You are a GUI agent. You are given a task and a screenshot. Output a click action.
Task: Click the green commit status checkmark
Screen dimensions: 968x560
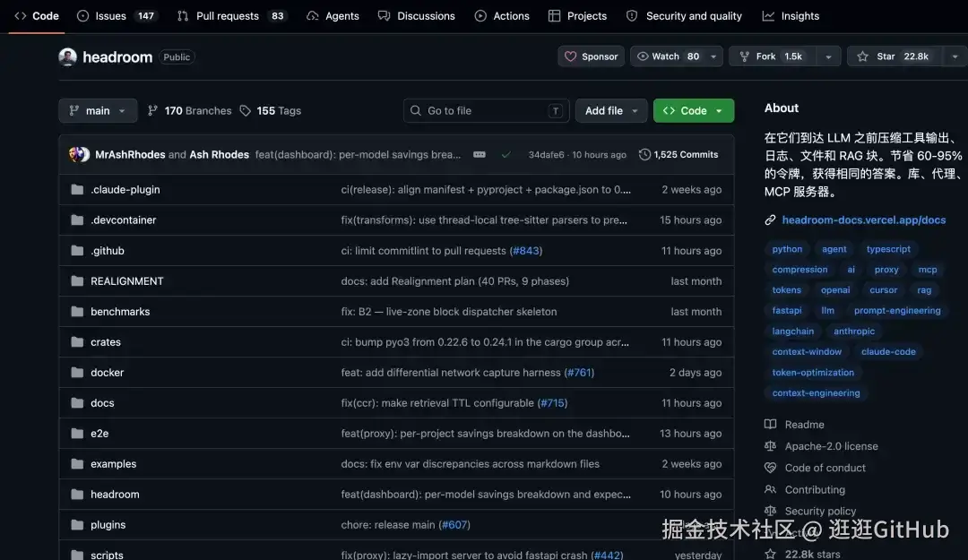click(x=506, y=154)
